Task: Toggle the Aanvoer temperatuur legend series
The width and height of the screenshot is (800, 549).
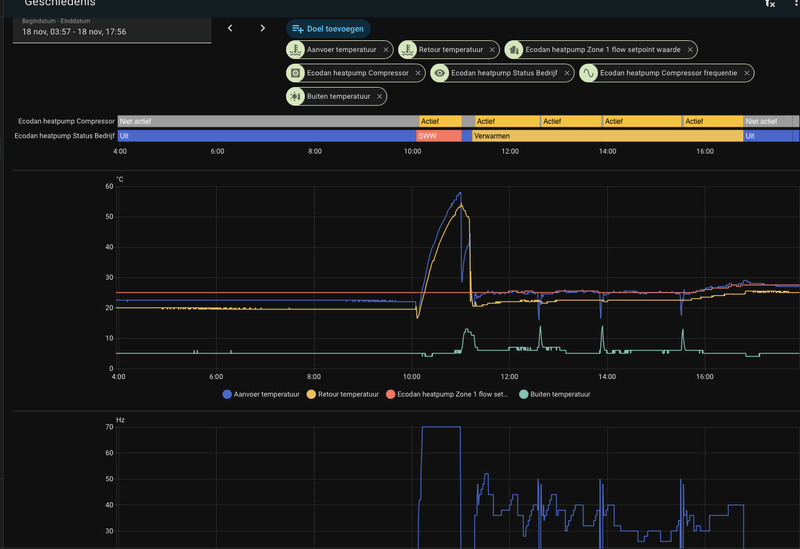Action: [x=261, y=394]
